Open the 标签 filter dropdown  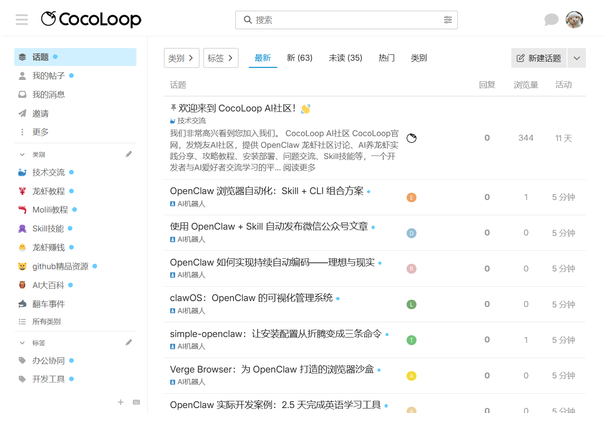tap(221, 58)
